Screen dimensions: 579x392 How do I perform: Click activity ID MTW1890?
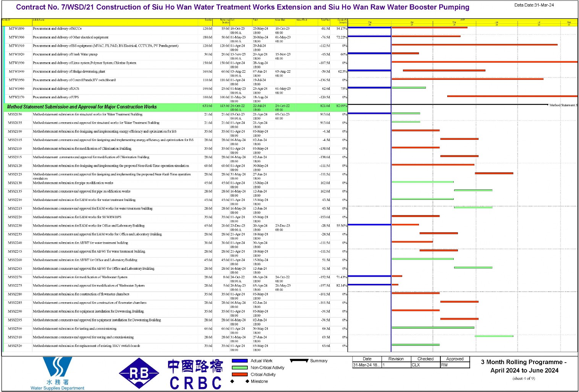tap(16, 29)
